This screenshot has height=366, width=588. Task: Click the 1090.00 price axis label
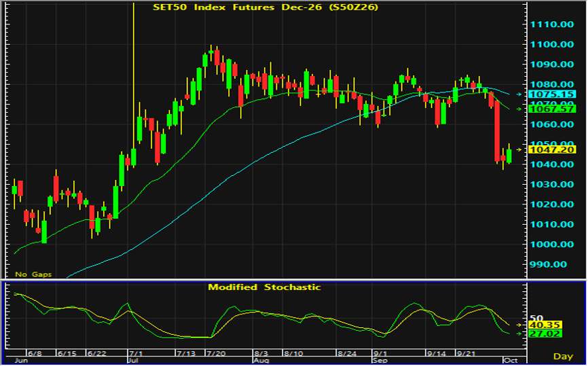coord(551,65)
